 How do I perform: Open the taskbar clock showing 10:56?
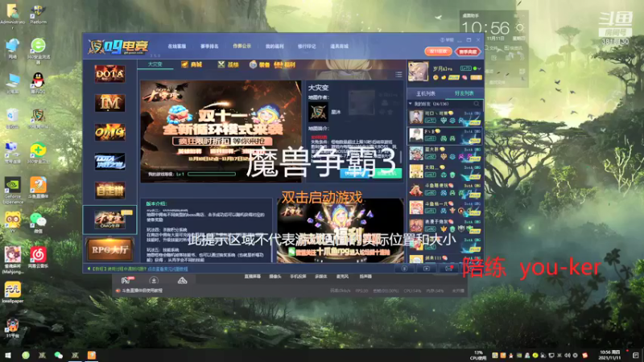pos(610,355)
